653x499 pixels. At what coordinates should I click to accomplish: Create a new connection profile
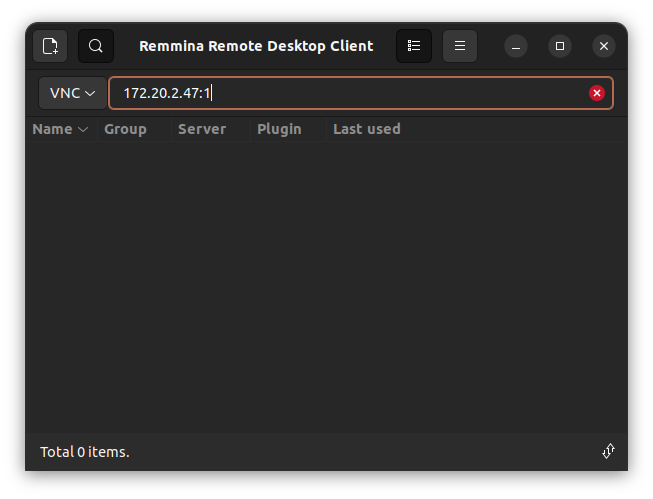tap(50, 46)
